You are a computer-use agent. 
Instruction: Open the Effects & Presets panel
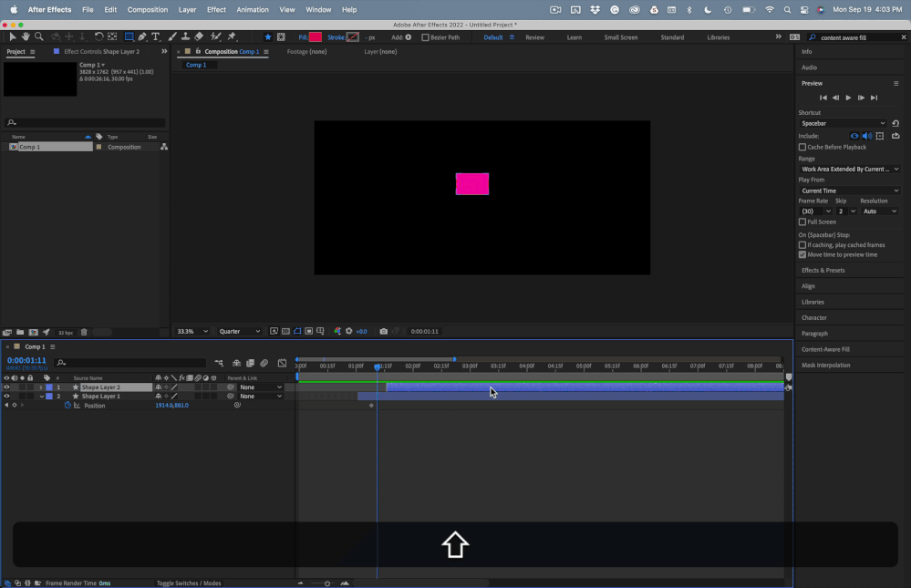pyautogui.click(x=823, y=270)
